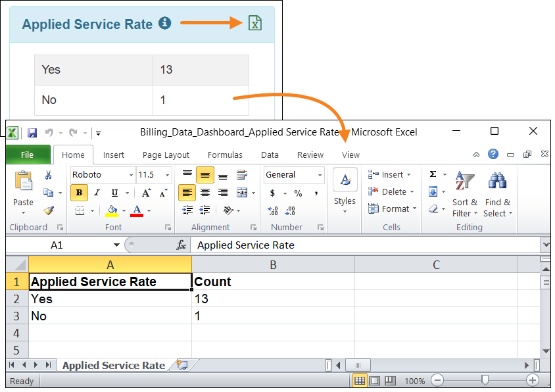555x392 pixels.
Task: Export Applied Service Rate to Excel icon
Action: pyautogui.click(x=255, y=24)
